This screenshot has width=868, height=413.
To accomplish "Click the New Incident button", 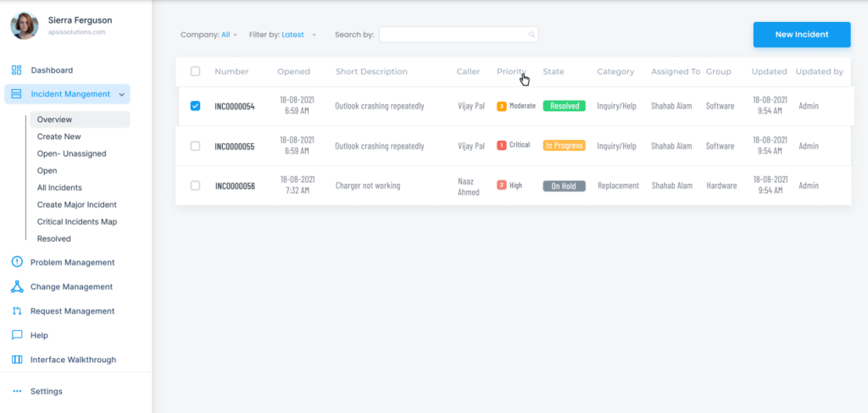I will click(x=802, y=34).
